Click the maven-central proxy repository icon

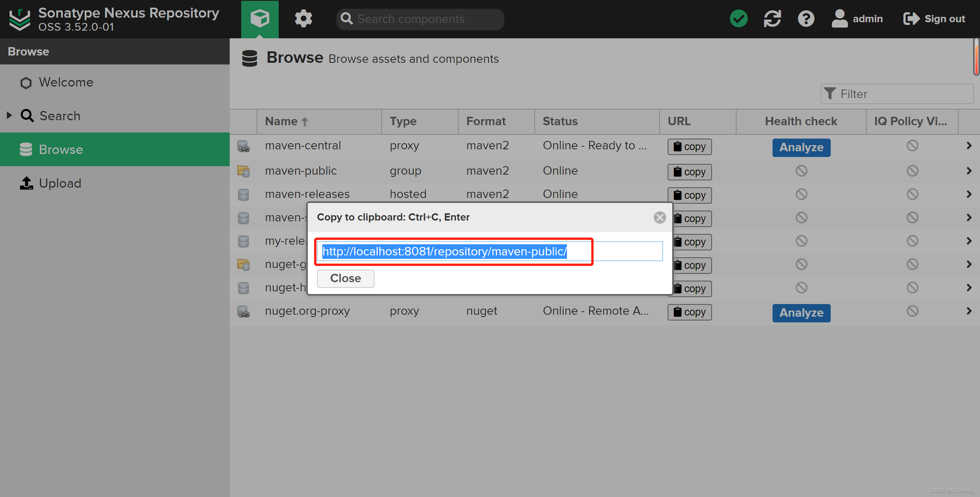coord(243,146)
